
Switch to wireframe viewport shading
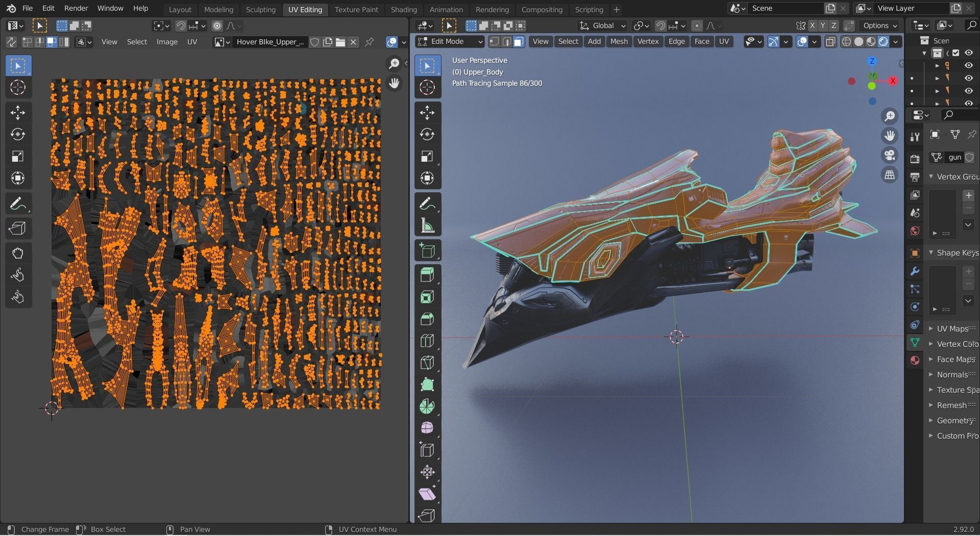tap(846, 42)
